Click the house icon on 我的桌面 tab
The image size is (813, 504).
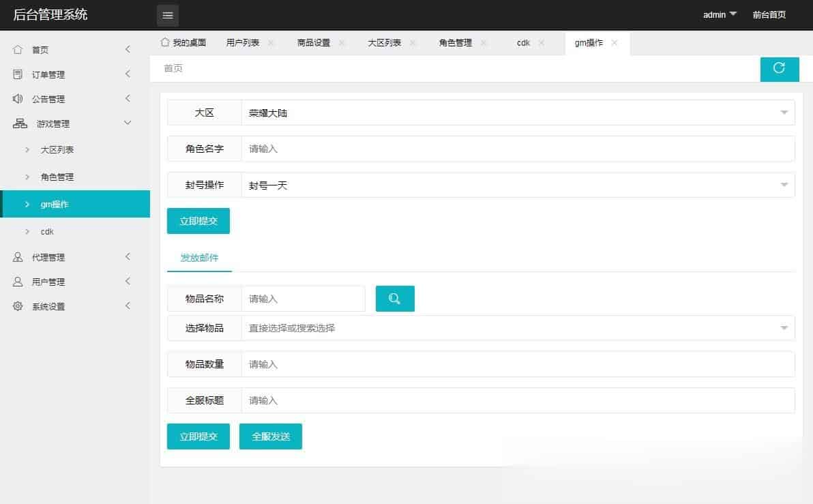click(165, 42)
